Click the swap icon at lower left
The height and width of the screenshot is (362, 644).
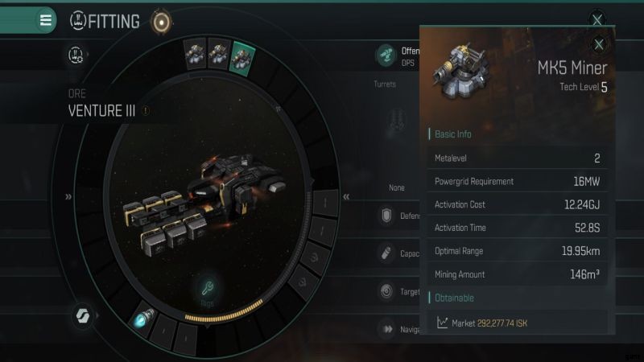point(83,315)
